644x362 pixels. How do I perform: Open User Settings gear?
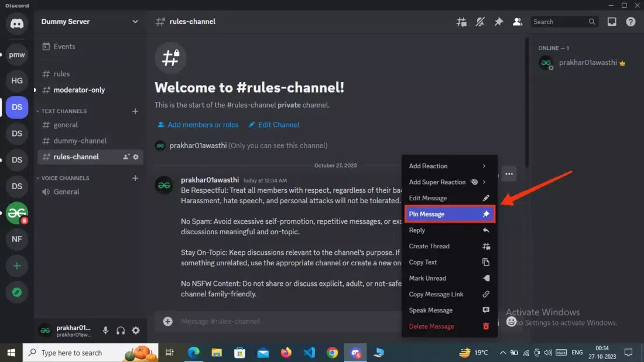(136, 330)
